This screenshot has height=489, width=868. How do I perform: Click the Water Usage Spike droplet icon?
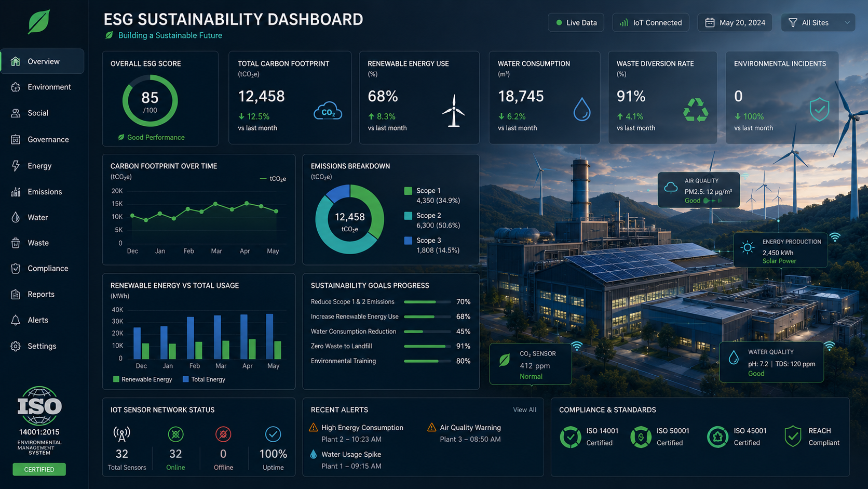[x=313, y=454]
